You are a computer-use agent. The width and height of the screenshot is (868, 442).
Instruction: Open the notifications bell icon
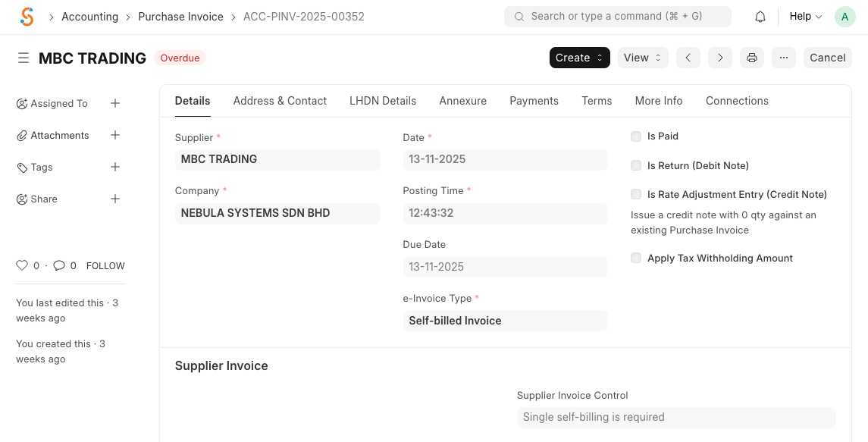(760, 17)
